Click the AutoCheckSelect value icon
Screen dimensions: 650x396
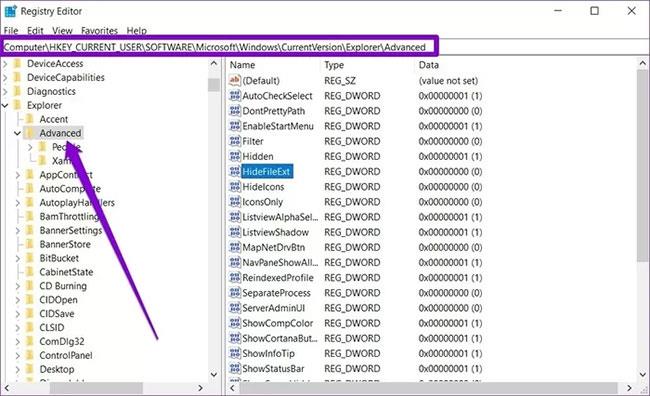click(x=235, y=95)
